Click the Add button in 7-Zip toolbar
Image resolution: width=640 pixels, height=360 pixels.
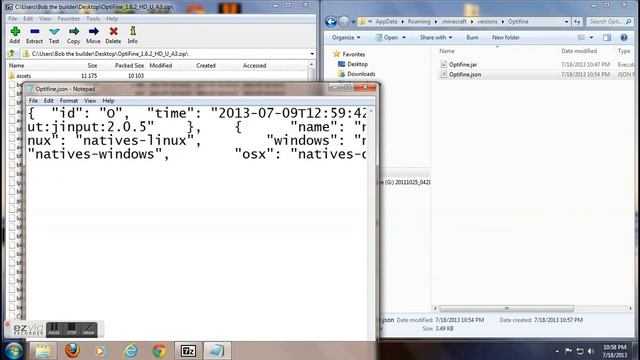pyautogui.click(x=15, y=35)
